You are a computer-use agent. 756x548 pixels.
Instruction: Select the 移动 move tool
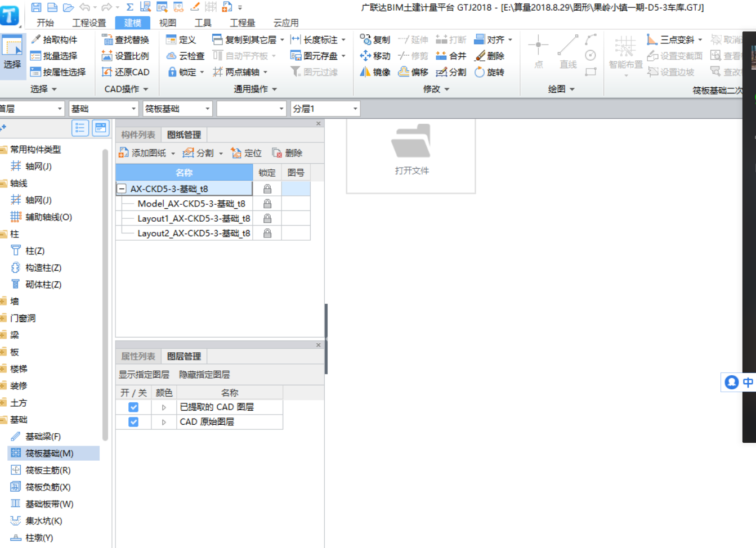(375, 56)
